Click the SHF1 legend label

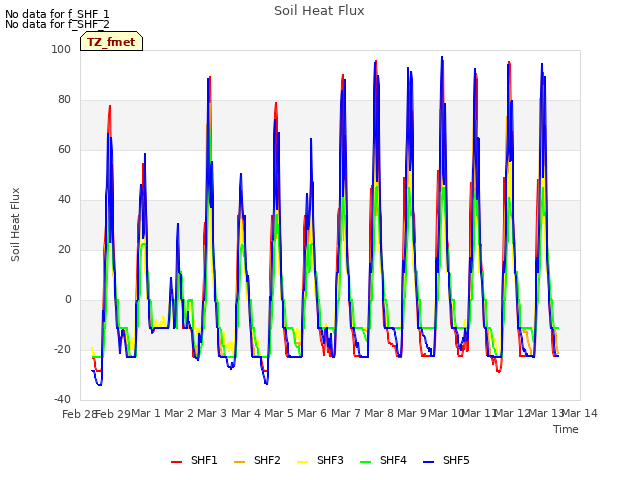point(204,460)
